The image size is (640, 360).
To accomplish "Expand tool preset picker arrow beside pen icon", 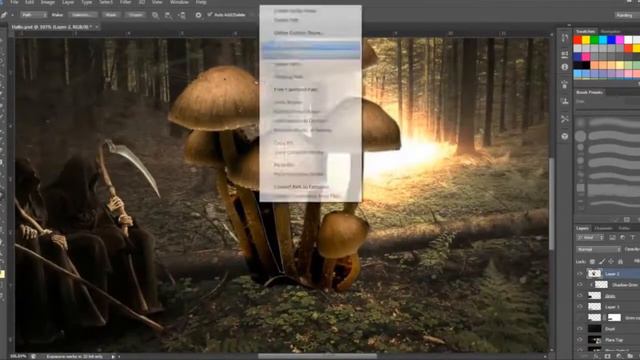I will pos(12,15).
